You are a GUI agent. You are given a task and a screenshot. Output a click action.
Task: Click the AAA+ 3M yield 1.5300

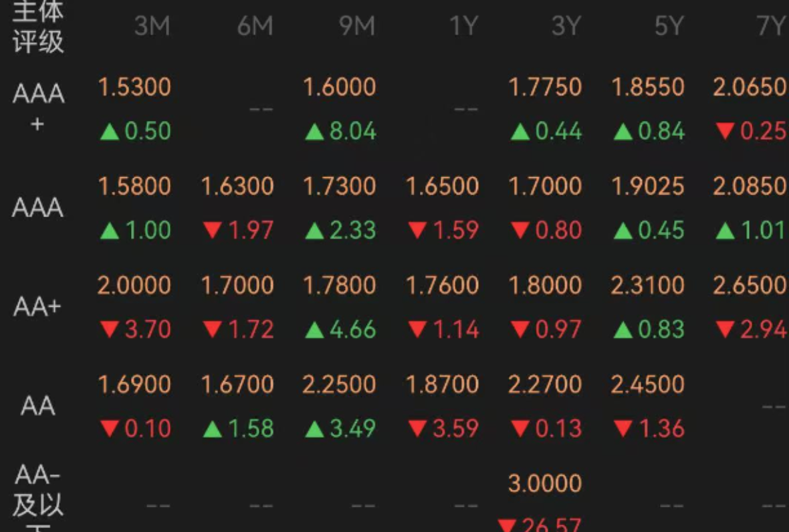(x=134, y=87)
